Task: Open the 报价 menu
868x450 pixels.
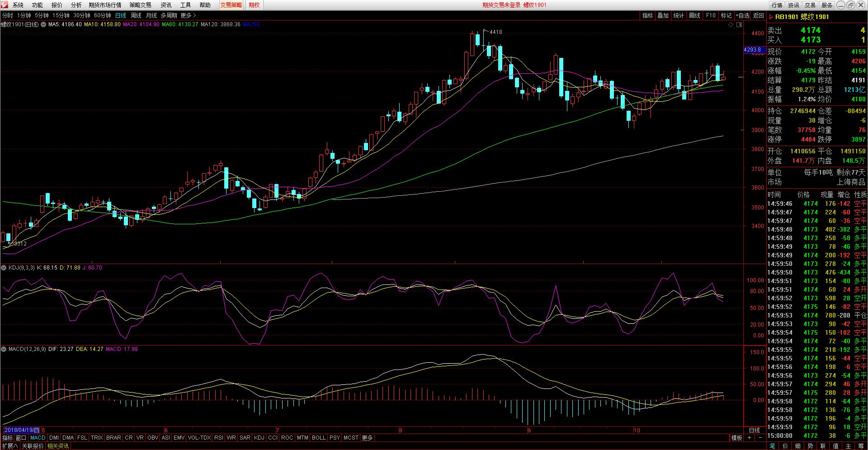Action: 57,5
